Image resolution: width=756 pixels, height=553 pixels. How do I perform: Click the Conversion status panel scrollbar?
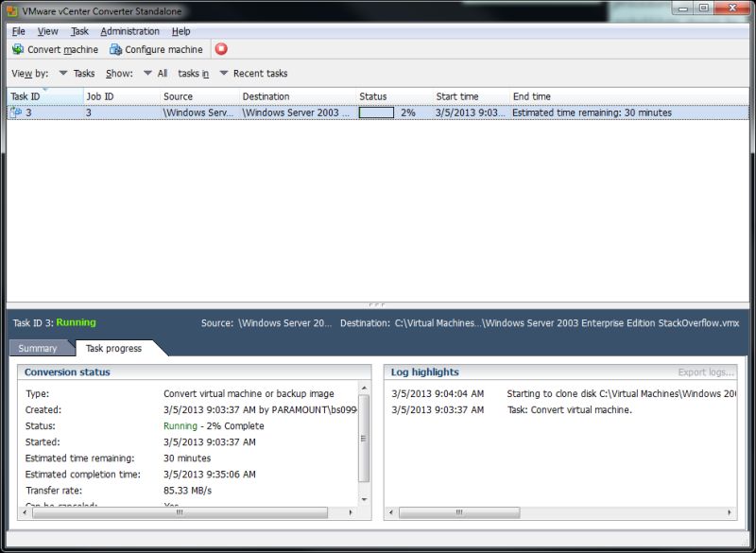(x=364, y=444)
